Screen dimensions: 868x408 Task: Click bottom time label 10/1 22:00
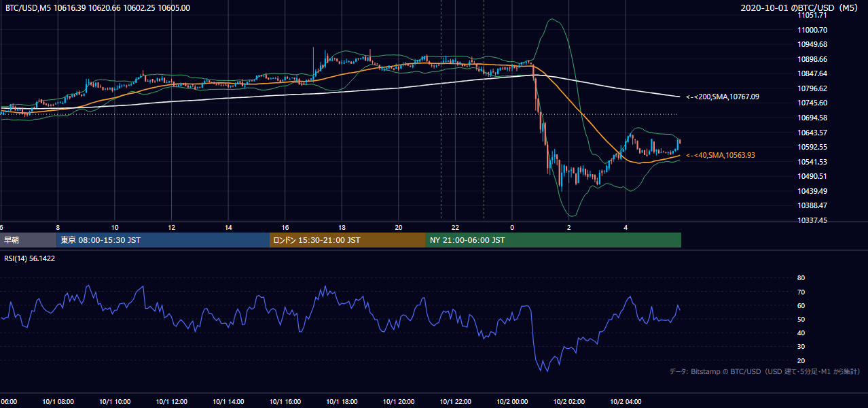pyautogui.click(x=455, y=402)
